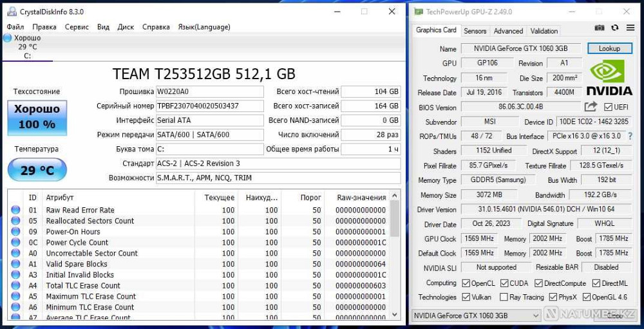The width and height of the screenshot is (644, 329).
Task: Click status orb for Reallocated Sectors Count
Action: click(15, 221)
